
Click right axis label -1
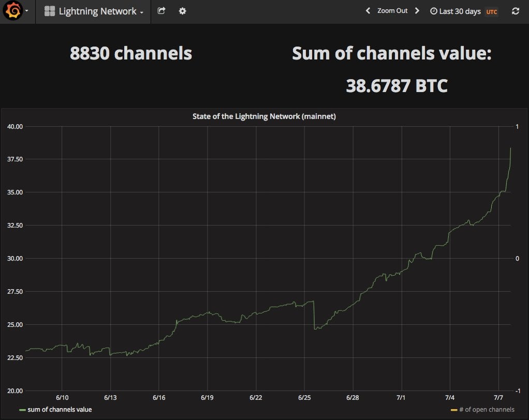coord(518,391)
